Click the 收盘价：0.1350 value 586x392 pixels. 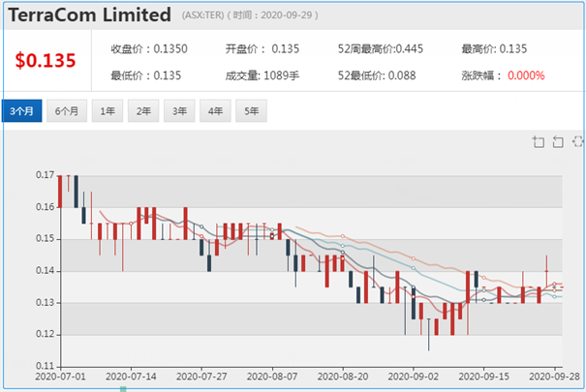click(149, 49)
